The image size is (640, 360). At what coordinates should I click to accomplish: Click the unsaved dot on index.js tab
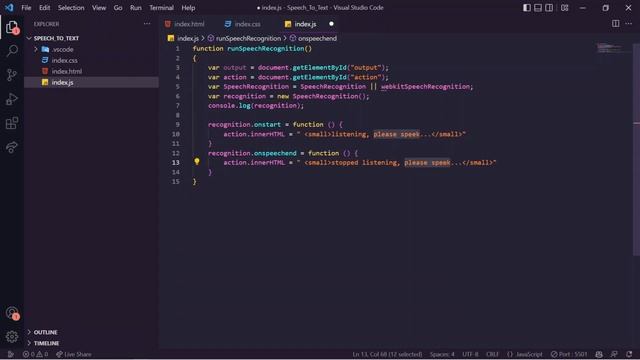tap(331, 24)
